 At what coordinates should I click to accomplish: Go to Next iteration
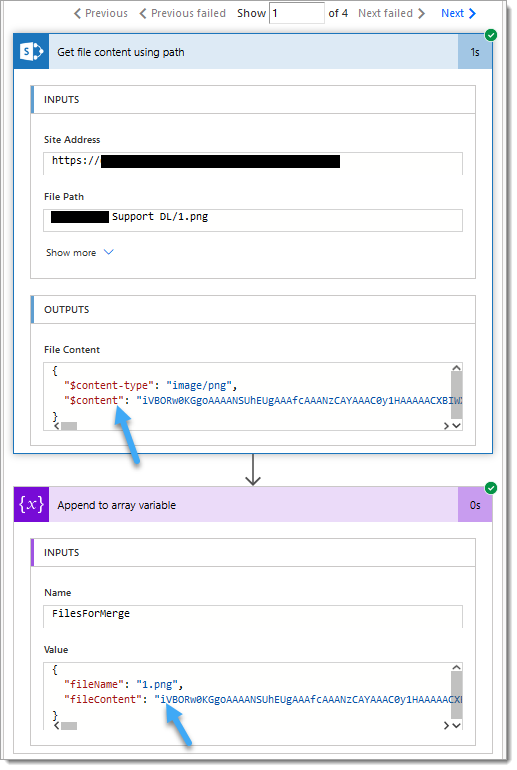[458, 13]
